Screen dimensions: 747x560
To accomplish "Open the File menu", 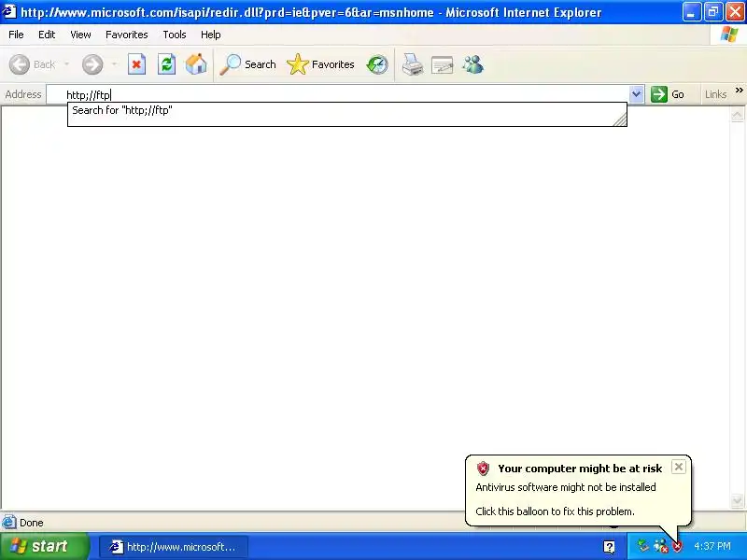I will [x=16, y=35].
